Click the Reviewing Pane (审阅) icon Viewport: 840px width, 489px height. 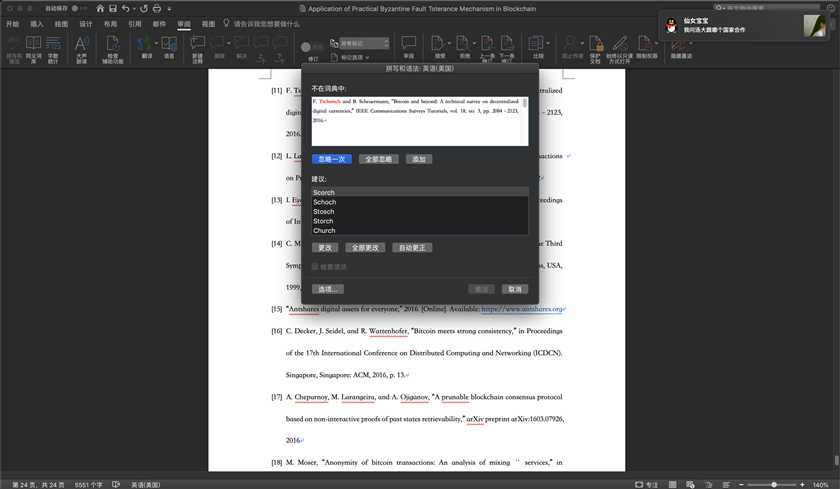(x=409, y=47)
